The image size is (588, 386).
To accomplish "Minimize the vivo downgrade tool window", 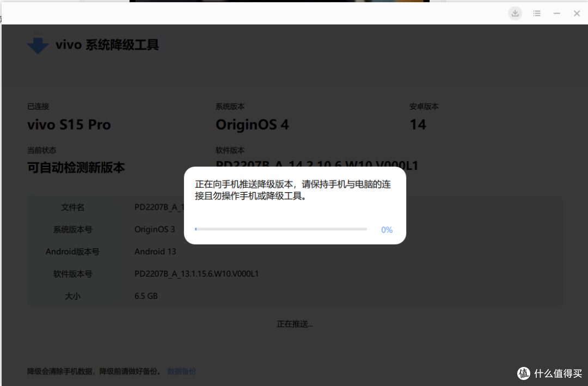I will click(556, 14).
